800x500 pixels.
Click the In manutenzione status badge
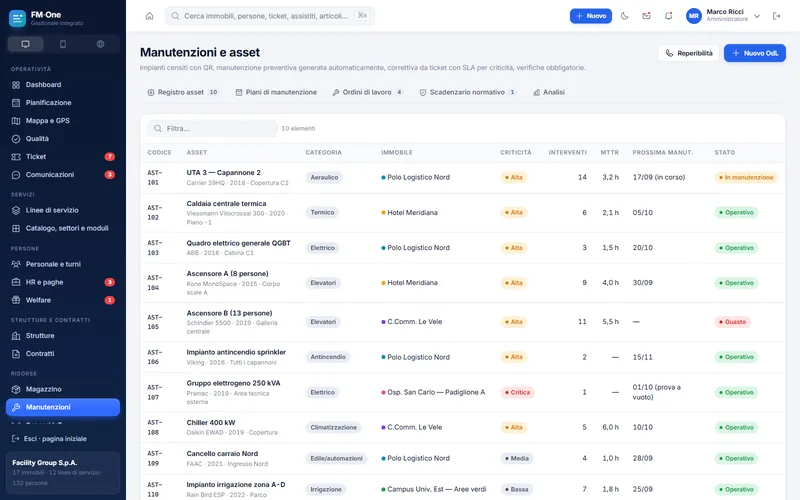click(745, 178)
